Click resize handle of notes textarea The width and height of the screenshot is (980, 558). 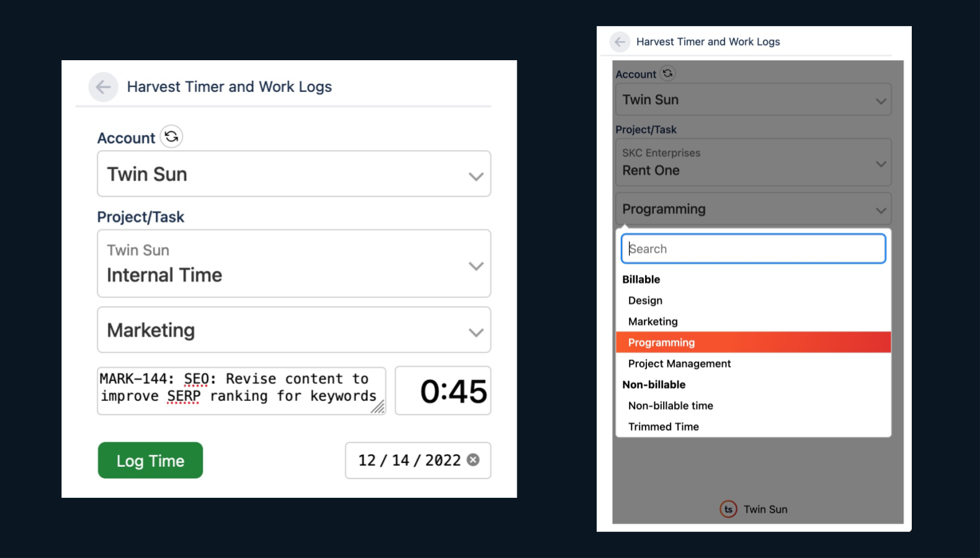click(378, 407)
